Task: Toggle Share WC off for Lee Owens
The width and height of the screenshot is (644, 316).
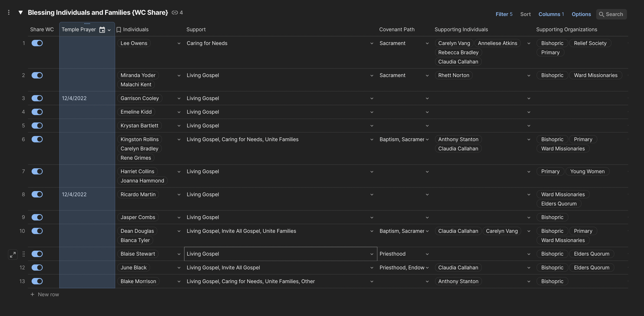Action: 37,43
